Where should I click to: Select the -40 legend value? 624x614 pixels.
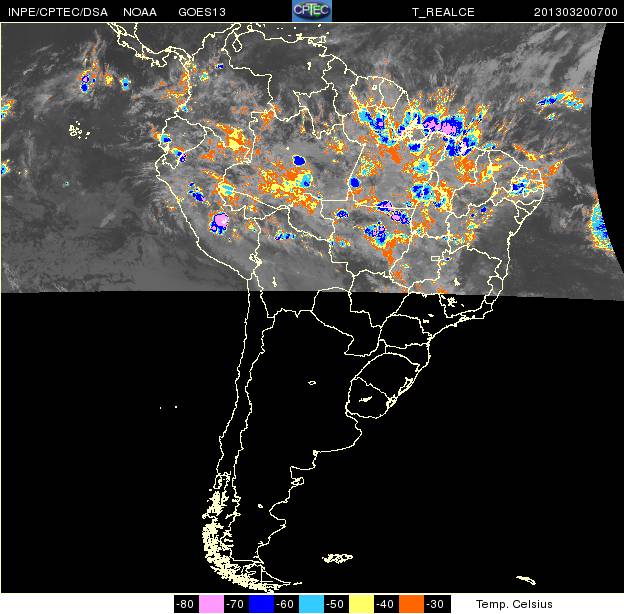386,604
